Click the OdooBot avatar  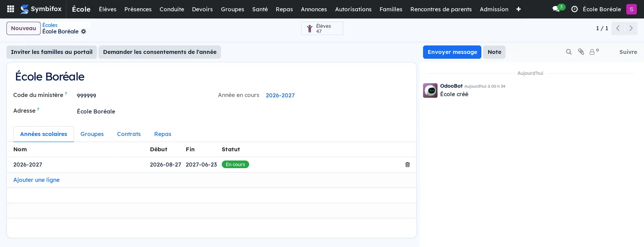(430, 91)
